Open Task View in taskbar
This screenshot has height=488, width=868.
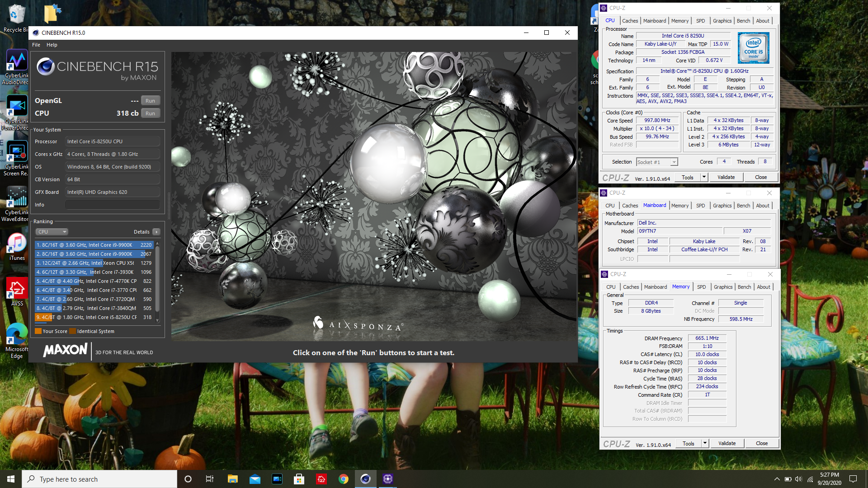click(x=210, y=479)
